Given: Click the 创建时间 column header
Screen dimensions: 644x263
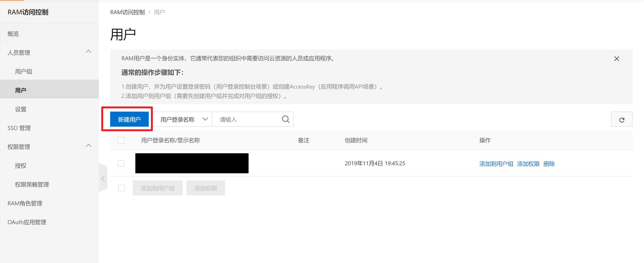Looking at the screenshot, I should click(356, 140).
